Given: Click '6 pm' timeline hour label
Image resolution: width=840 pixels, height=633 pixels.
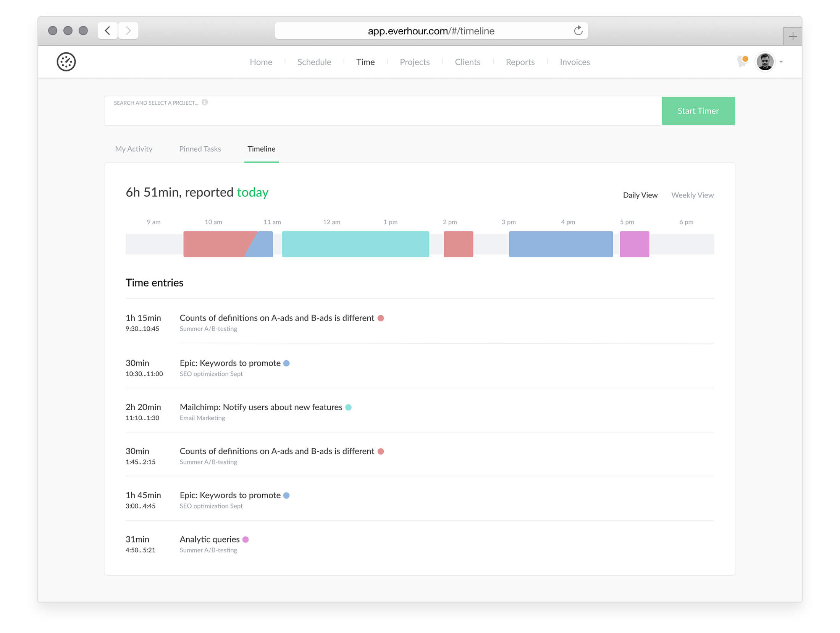Looking at the screenshot, I should 686,222.
